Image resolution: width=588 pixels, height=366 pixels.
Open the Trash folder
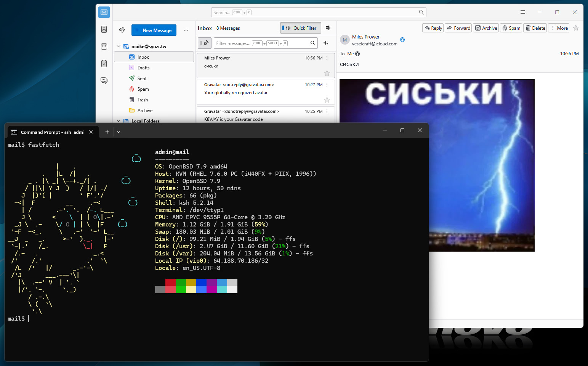tap(154, 100)
